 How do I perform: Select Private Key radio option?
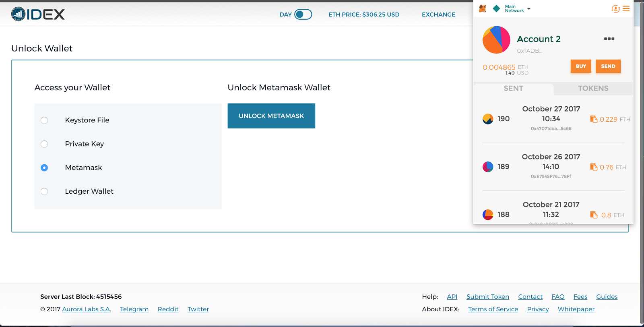[44, 144]
